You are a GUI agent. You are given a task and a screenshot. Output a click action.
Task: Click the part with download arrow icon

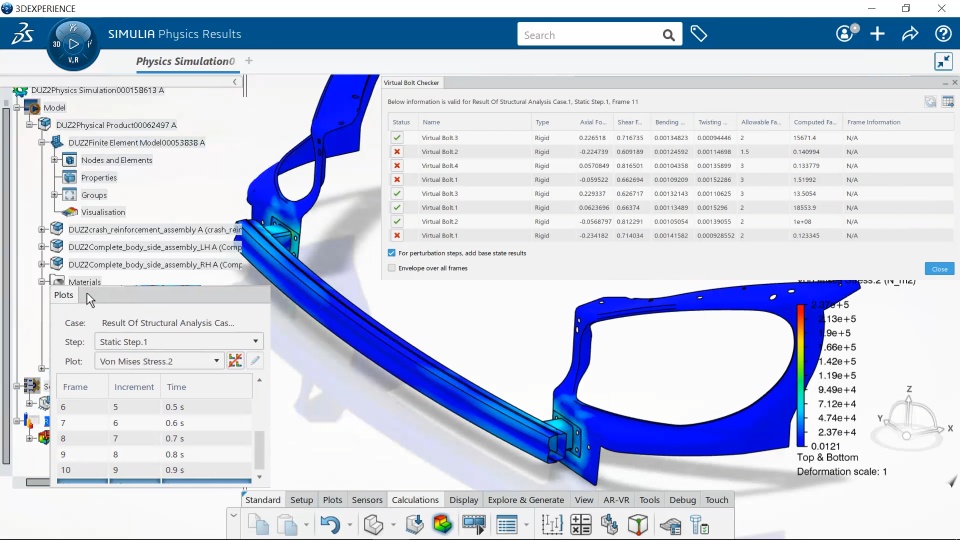(x=414, y=525)
